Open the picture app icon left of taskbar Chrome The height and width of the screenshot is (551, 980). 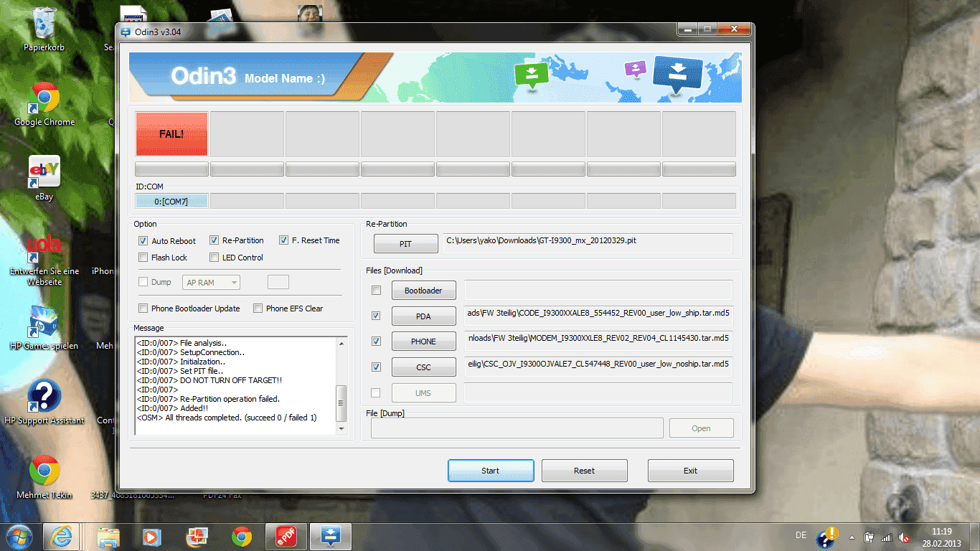(x=197, y=536)
